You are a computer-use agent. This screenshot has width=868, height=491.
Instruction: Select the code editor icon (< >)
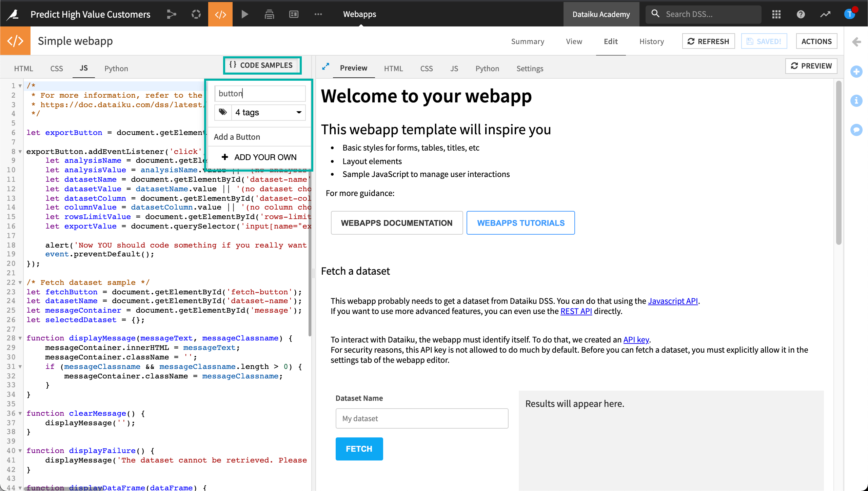point(220,13)
